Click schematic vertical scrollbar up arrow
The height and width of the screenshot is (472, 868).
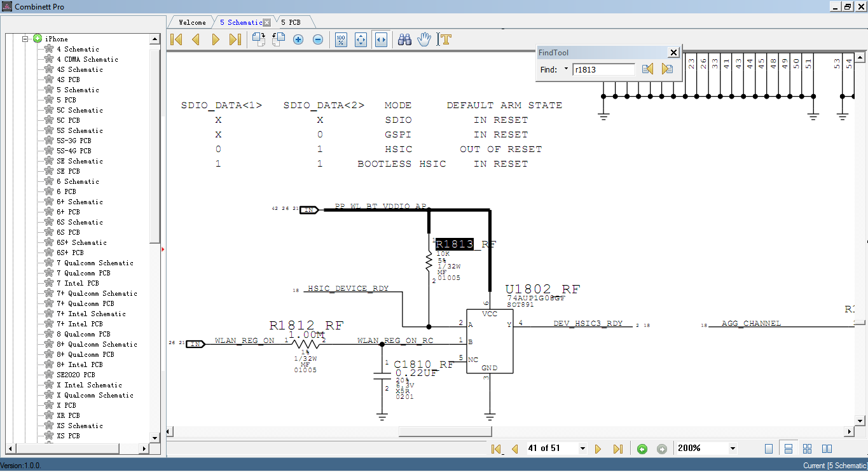point(860,58)
